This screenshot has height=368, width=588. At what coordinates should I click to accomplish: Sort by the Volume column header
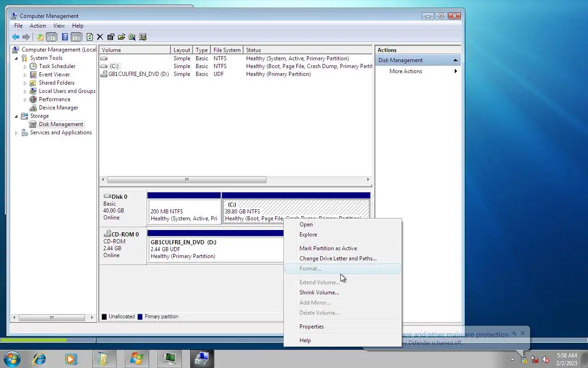point(135,50)
